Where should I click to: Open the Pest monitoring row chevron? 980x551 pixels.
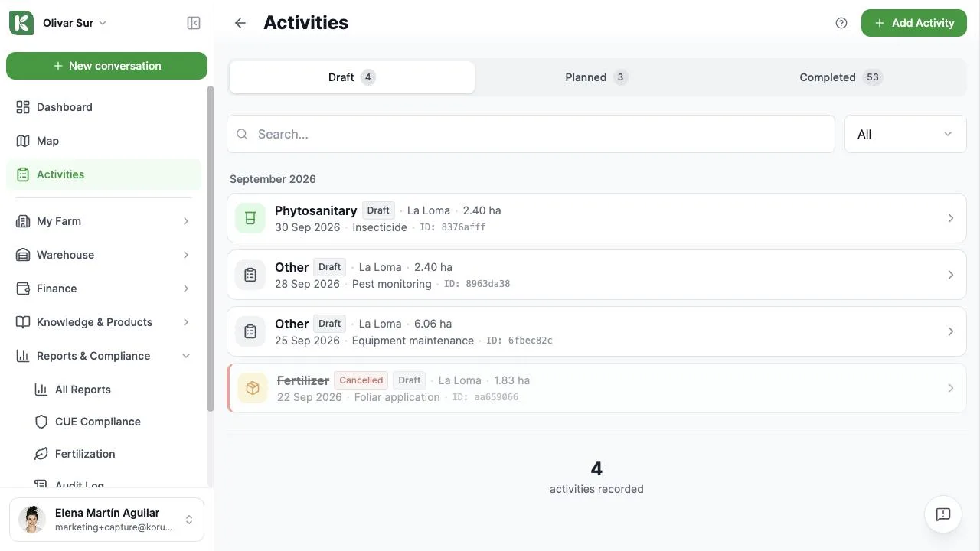click(x=951, y=275)
